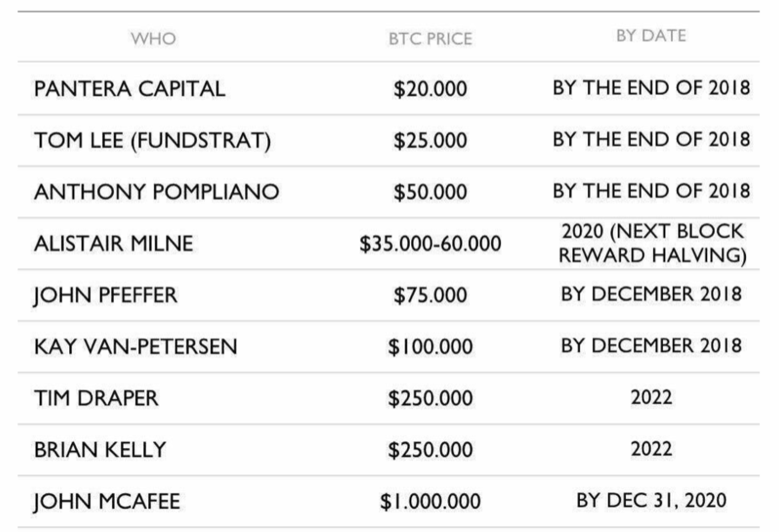This screenshot has width=779, height=532.
Task: Select the ALISTAIR MILNE row name
Action: (114, 244)
